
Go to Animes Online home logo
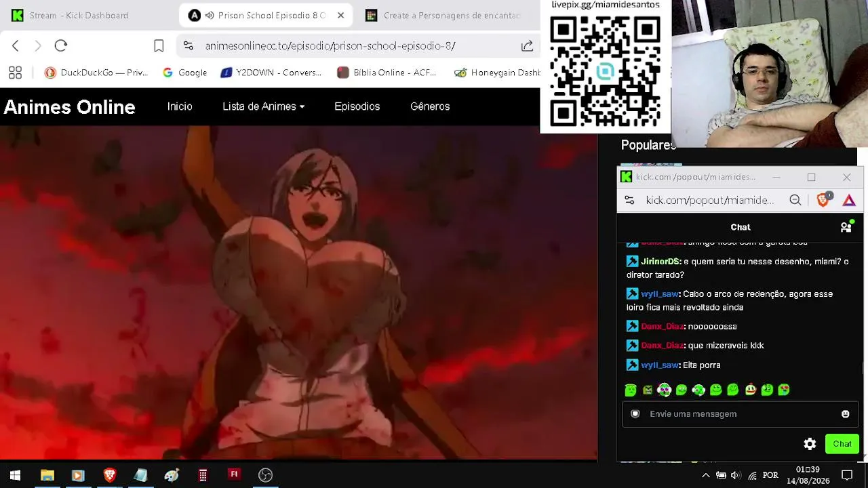(70, 107)
